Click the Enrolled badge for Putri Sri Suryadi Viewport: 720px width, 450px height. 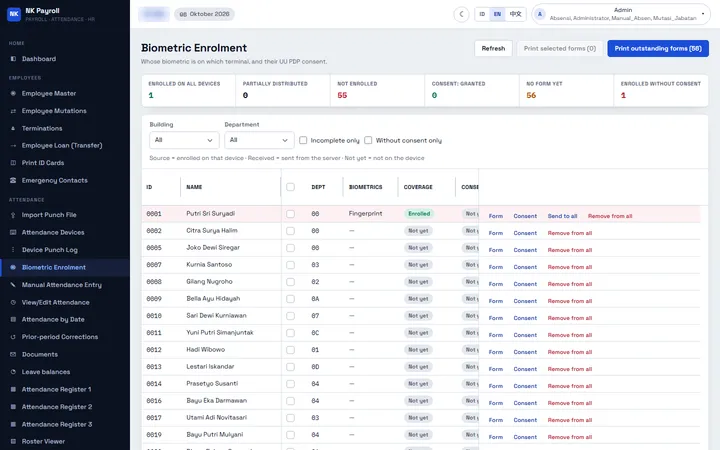click(419, 214)
